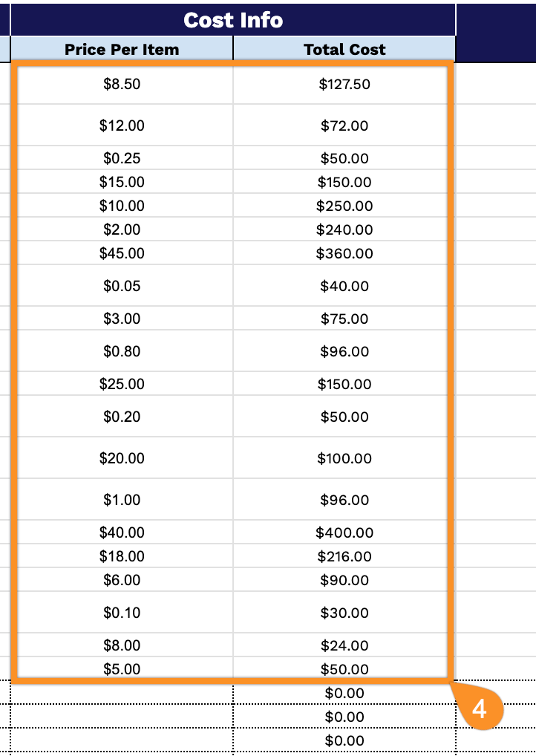Click the $360.00 total cost cell
The image size is (536, 756).
point(344,253)
